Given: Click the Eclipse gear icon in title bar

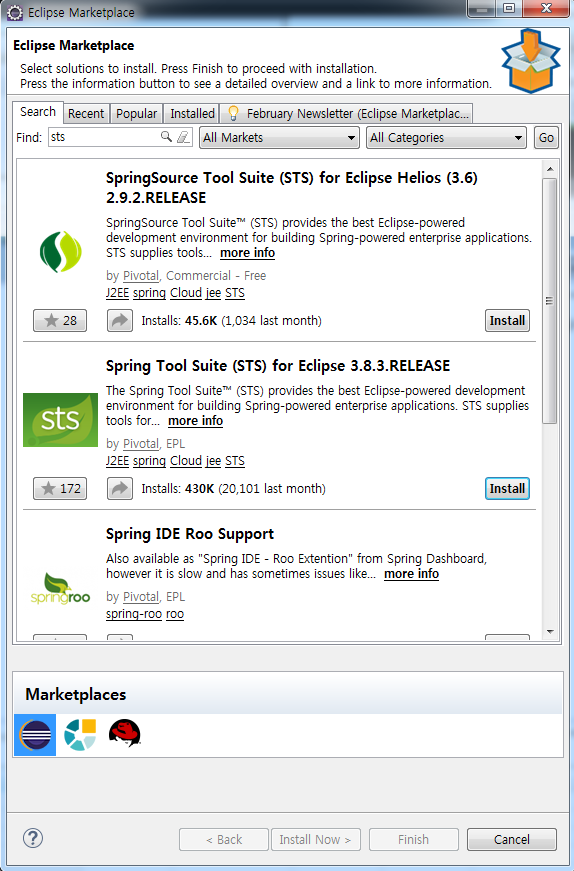Looking at the screenshot, I should click(14, 12).
